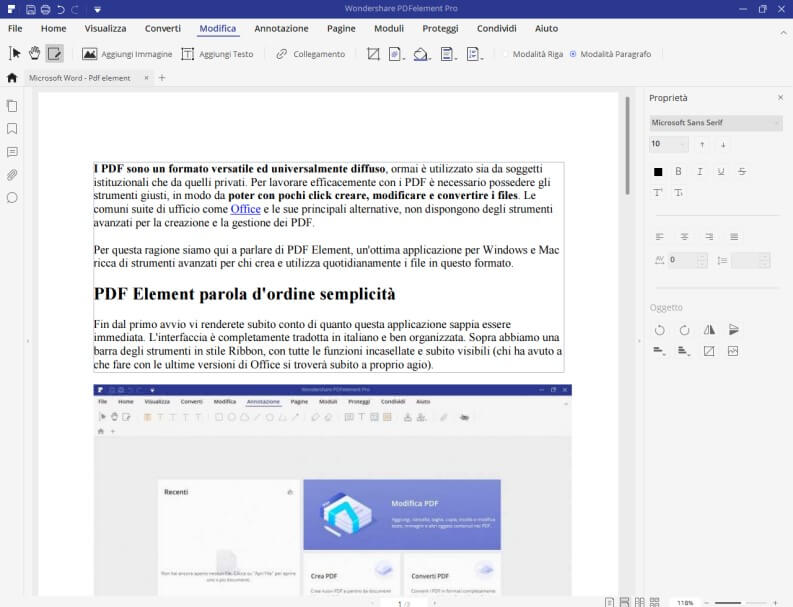Center align text
793x607 pixels.
pos(684,237)
